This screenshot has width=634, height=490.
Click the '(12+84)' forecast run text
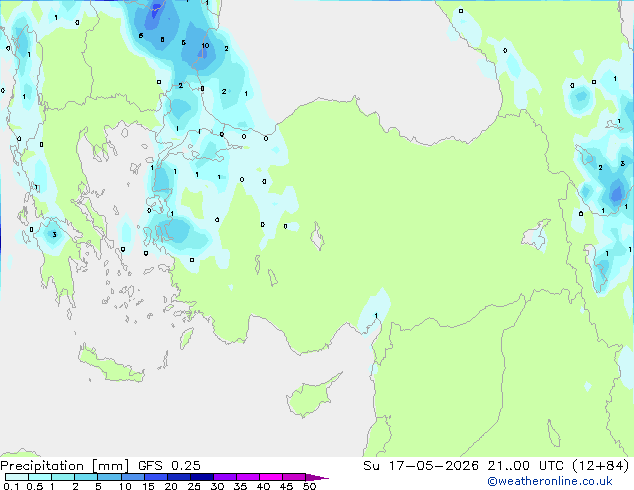click(x=600, y=466)
